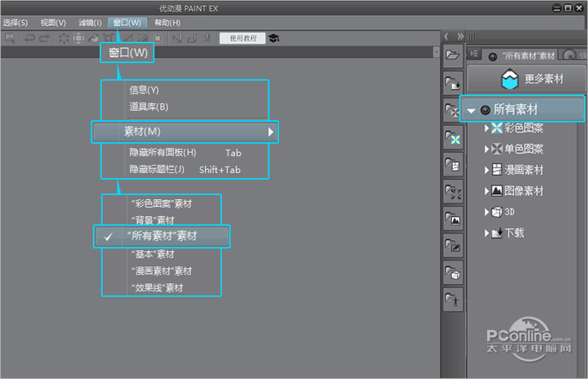Screen dimensions: 588x379
Task: Select the 彩色图案 tree row label
Action: 523,129
